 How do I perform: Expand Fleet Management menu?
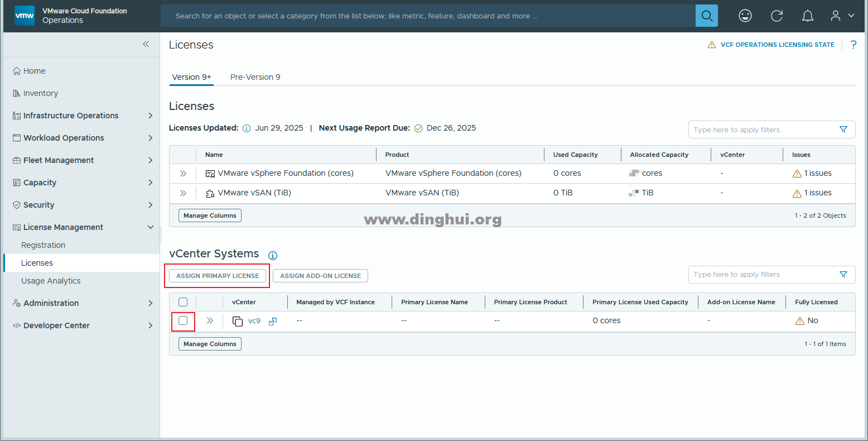(x=150, y=160)
